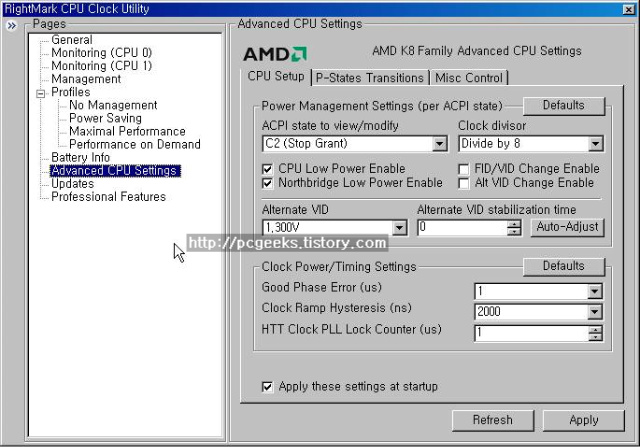Select General page in tree
Image resolution: width=640 pixels, height=447 pixels.
click(72, 40)
